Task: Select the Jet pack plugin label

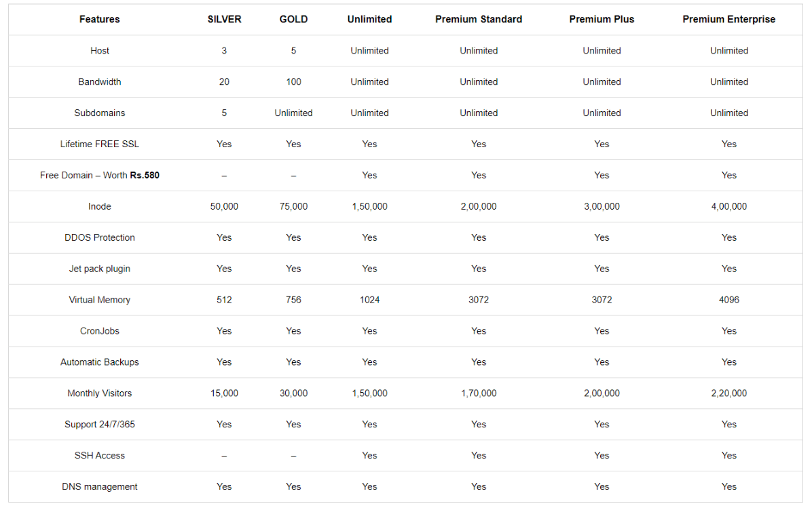Action: [99, 269]
